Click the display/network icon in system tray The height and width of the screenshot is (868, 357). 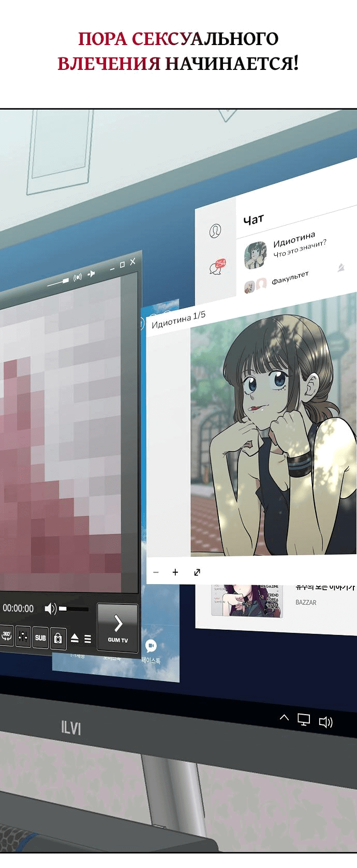coord(304,719)
